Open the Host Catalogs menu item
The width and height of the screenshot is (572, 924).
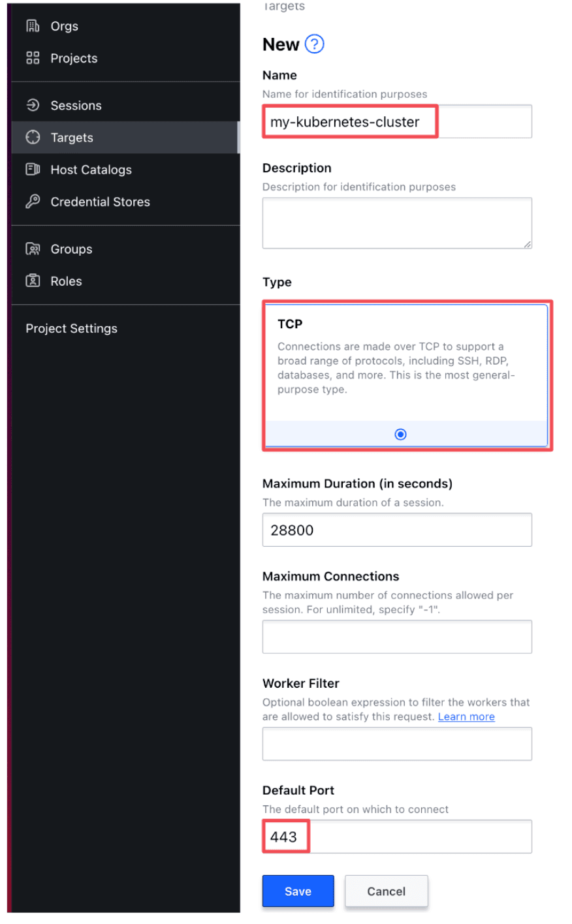click(91, 170)
